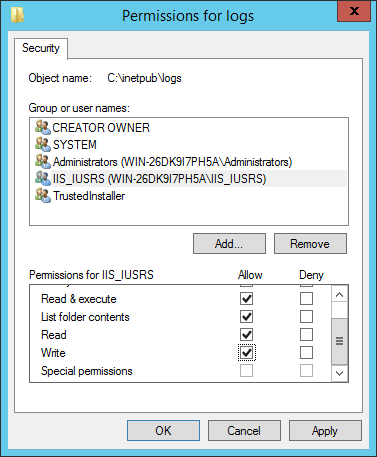Click the permissions list scrollbar thumb
The image size is (377, 457).
coord(340,341)
